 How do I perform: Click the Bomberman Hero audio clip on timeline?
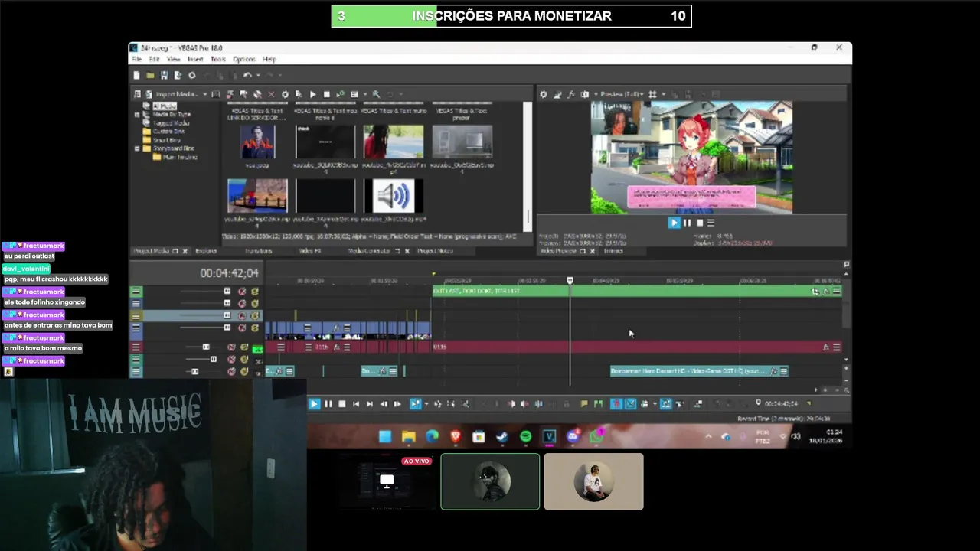699,371
